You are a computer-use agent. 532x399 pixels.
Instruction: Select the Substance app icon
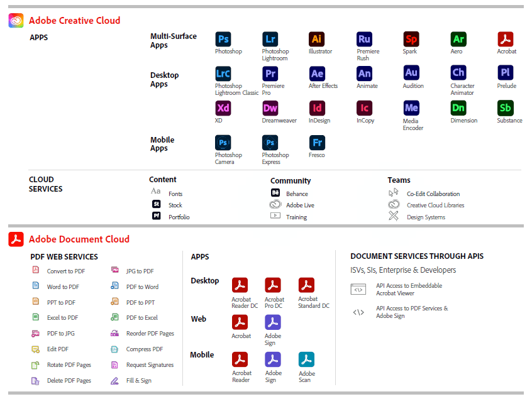506,108
